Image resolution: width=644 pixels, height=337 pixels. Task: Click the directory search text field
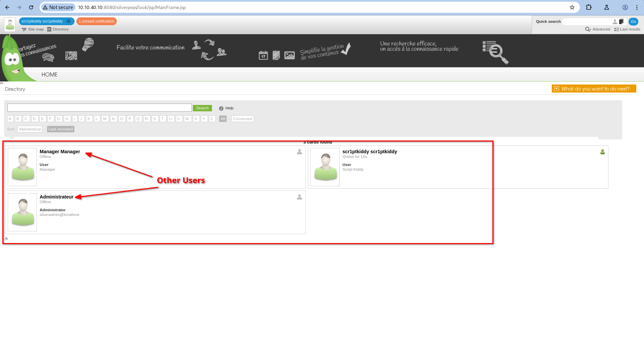[100, 108]
